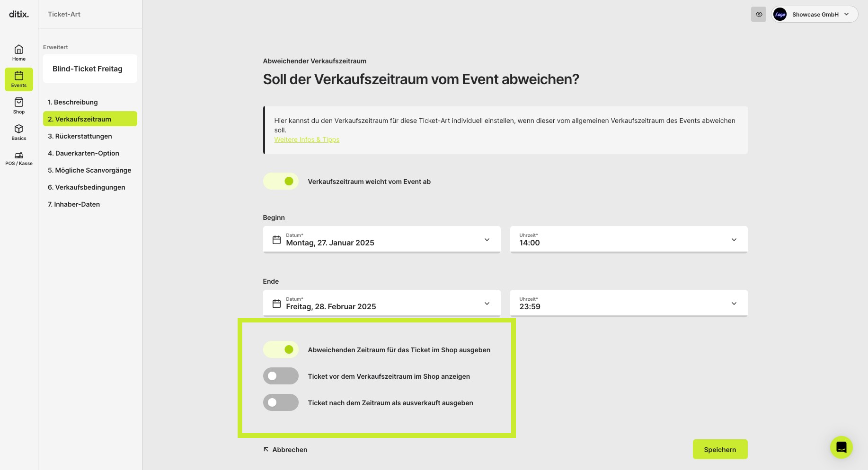Image resolution: width=868 pixels, height=470 pixels.
Task: Click the ditix logo
Action: coord(19,14)
